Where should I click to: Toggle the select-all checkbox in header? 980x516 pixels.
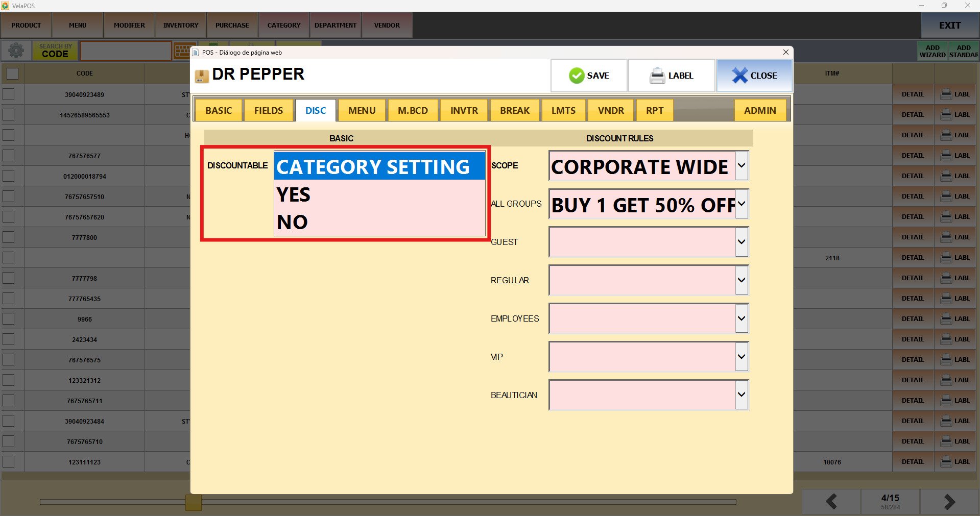click(12, 73)
